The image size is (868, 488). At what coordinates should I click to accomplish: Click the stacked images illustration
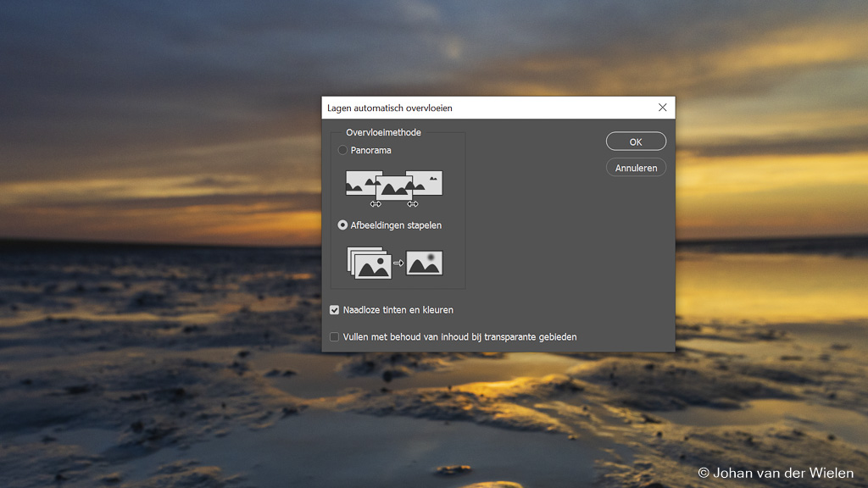tap(395, 263)
